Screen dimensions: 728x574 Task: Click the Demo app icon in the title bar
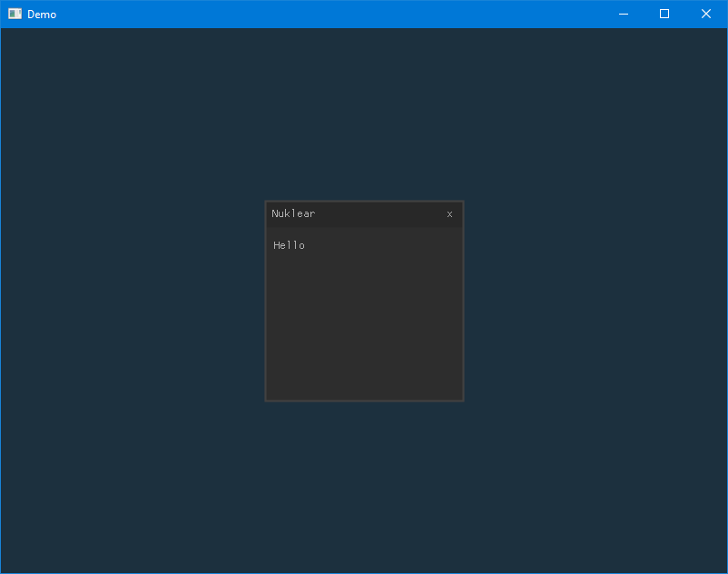click(x=15, y=14)
